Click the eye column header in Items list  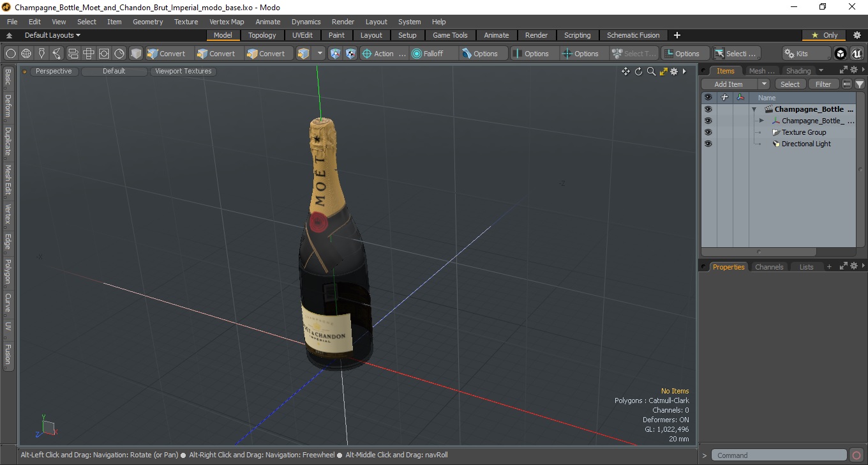pos(708,98)
